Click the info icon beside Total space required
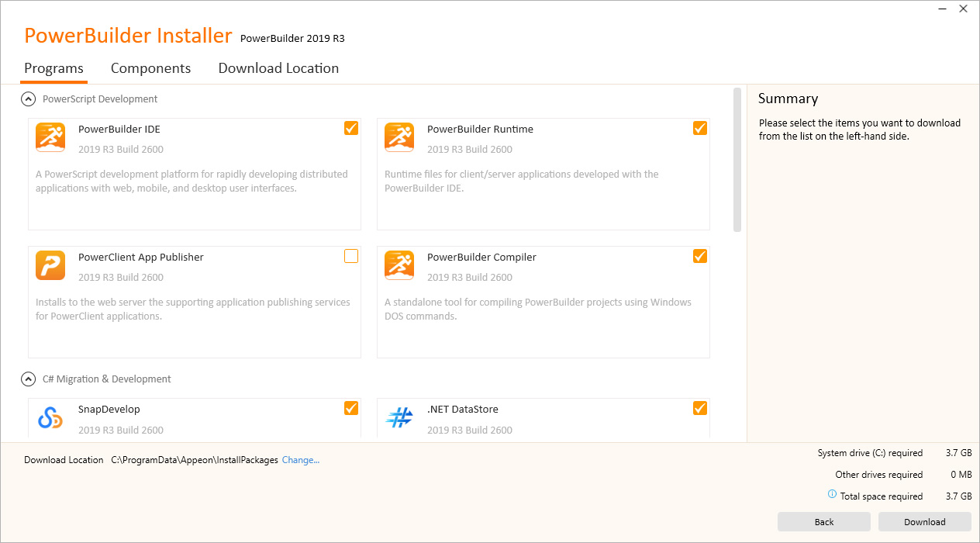 [x=832, y=495]
